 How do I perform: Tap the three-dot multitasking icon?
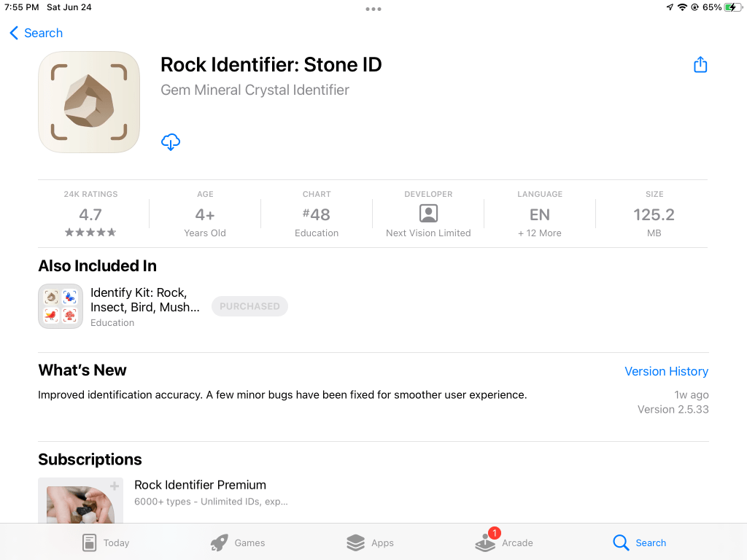(373, 9)
